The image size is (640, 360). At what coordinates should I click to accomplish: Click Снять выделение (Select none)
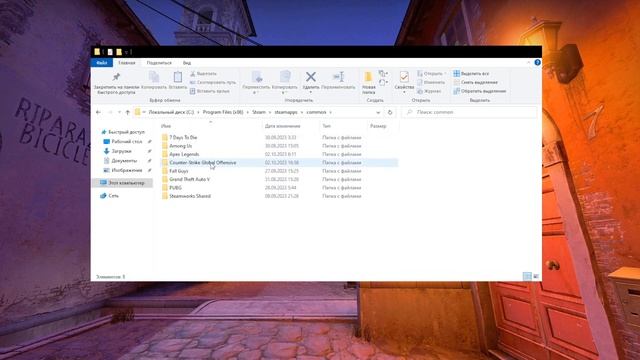tap(475, 82)
